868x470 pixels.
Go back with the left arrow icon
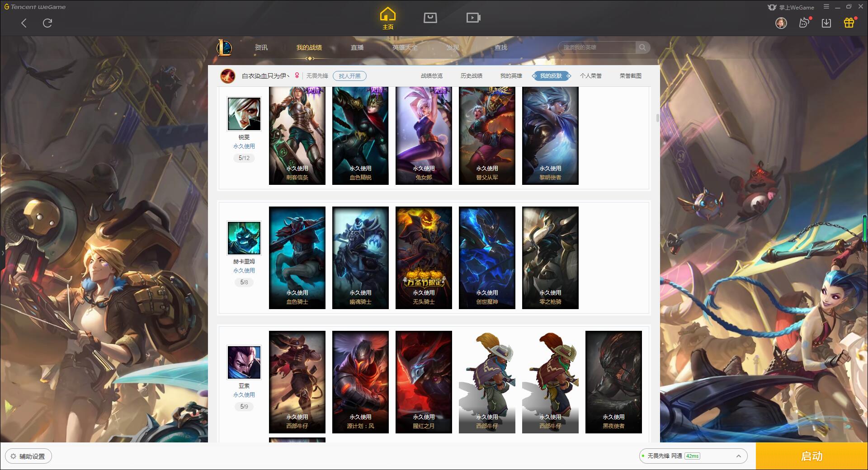click(x=24, y=23)
